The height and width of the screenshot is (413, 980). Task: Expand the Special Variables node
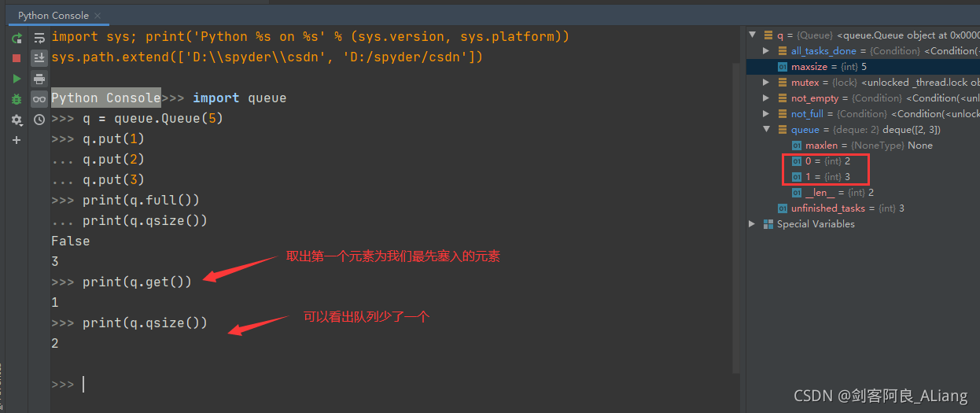click(x=753, y=224)
